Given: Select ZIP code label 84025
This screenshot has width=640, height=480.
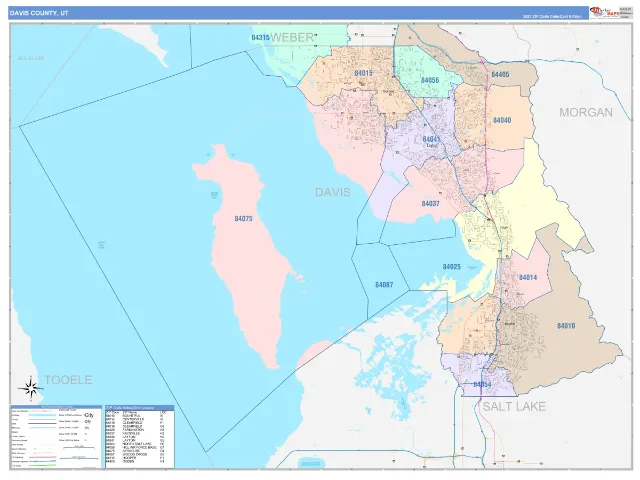Looking at the screenshot, I should click(x=451, y=267).
